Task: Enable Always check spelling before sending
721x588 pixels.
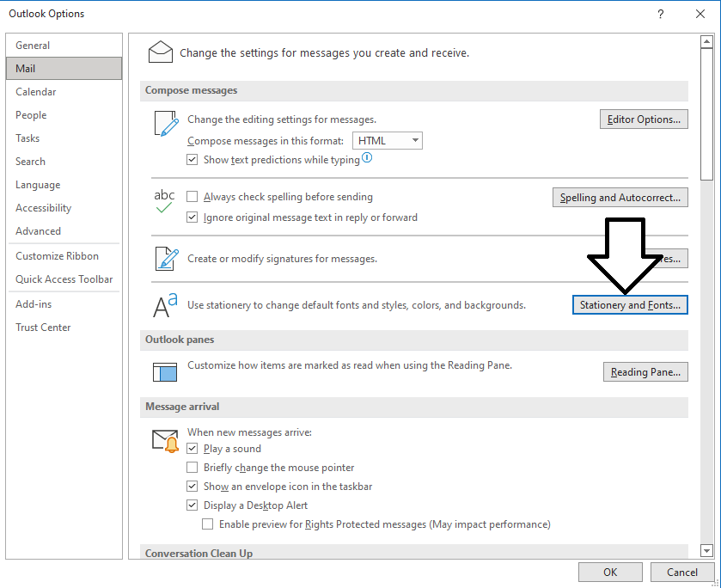Action: 192,197
